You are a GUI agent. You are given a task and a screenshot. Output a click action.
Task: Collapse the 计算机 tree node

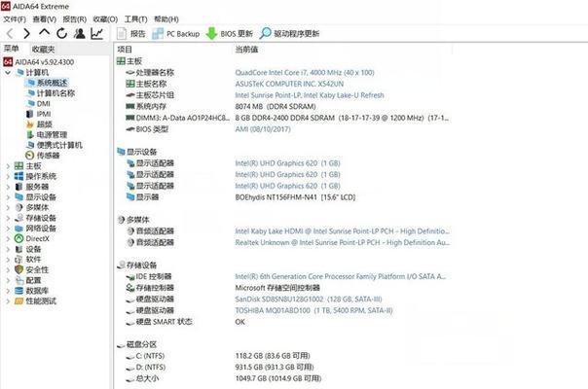[x=8, y=72]
